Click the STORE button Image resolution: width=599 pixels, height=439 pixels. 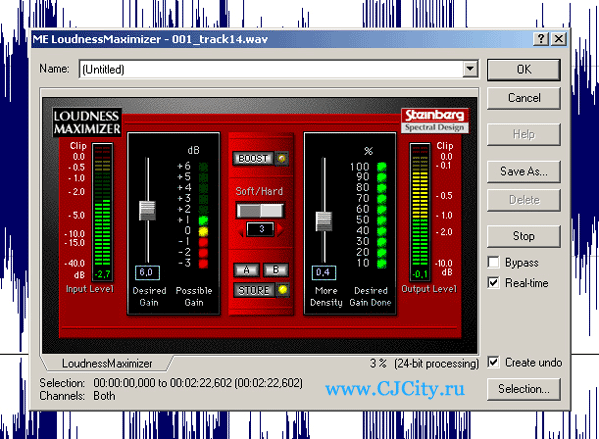pyautogui.click(x=254, y=290)
